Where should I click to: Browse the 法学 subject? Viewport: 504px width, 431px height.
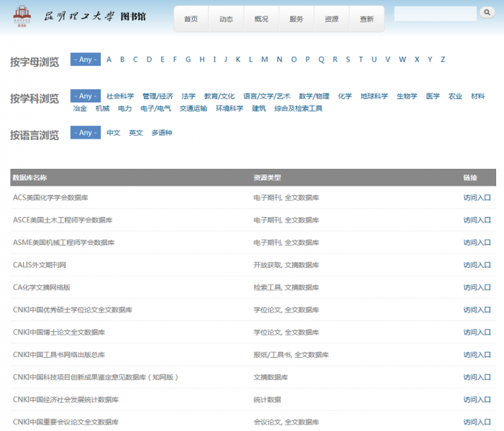tap(188, 96)
